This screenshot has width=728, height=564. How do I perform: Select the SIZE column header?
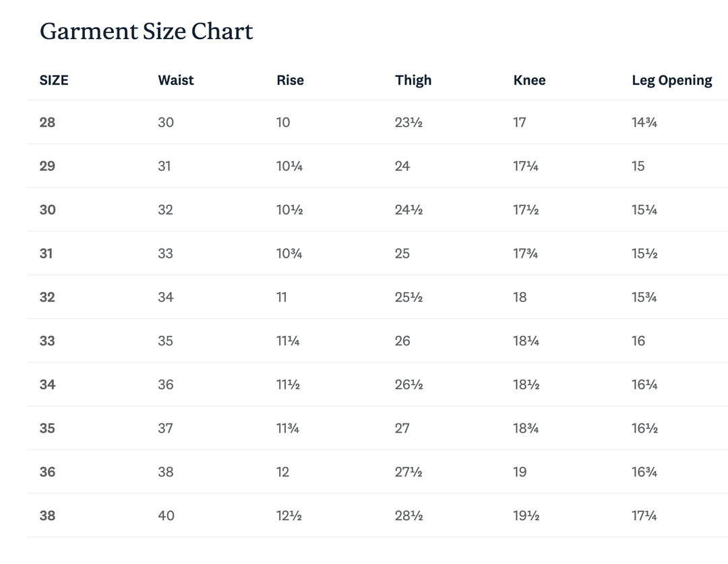point(54,80)
